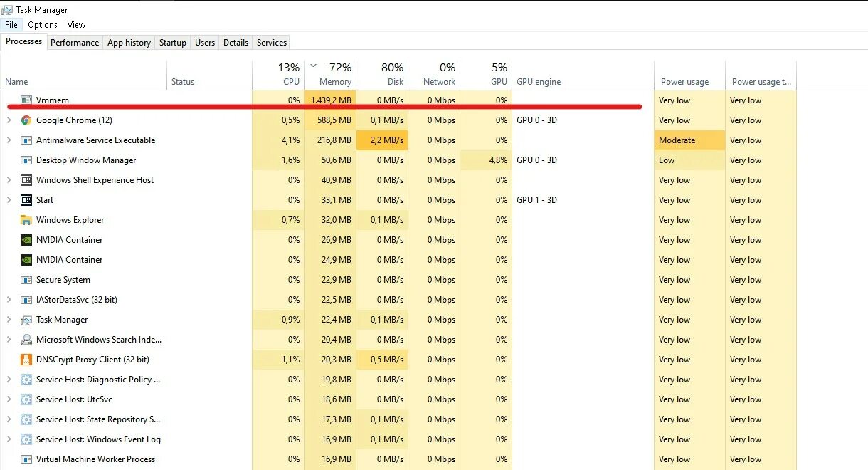Click the DNSCrypt Proxy Client icon

[26, 360]
